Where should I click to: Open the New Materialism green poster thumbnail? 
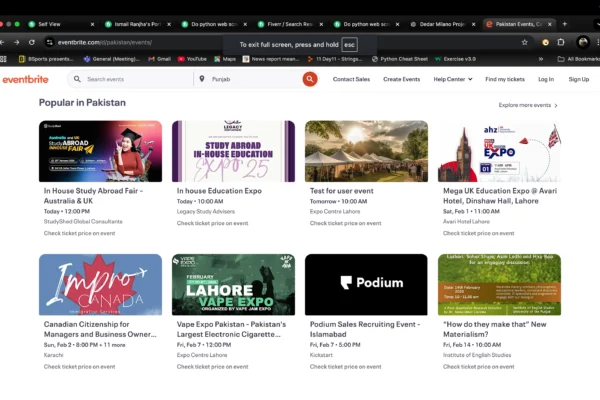(499, 284)
